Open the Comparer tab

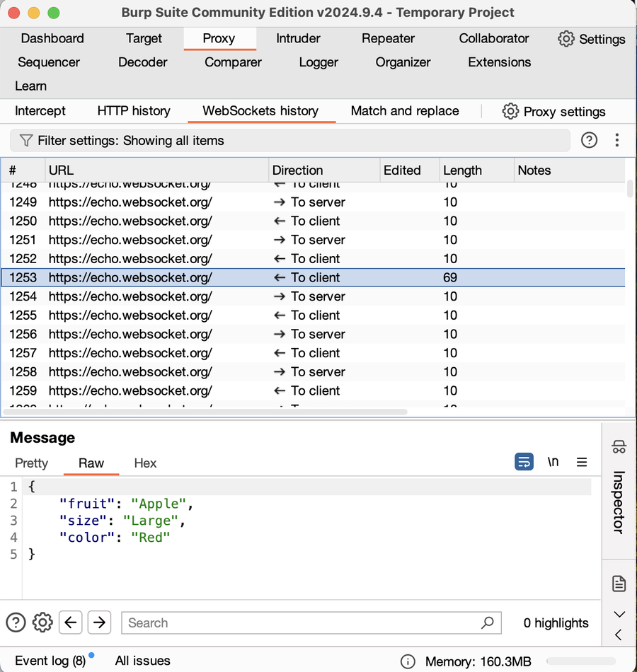pyautogui.click(x=233, y=62)
